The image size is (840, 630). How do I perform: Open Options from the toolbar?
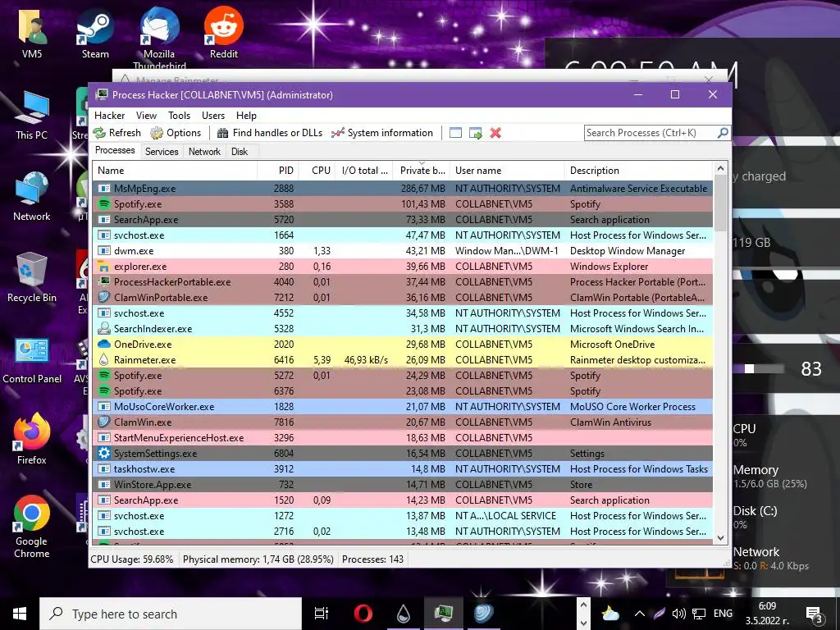point(176,133)
